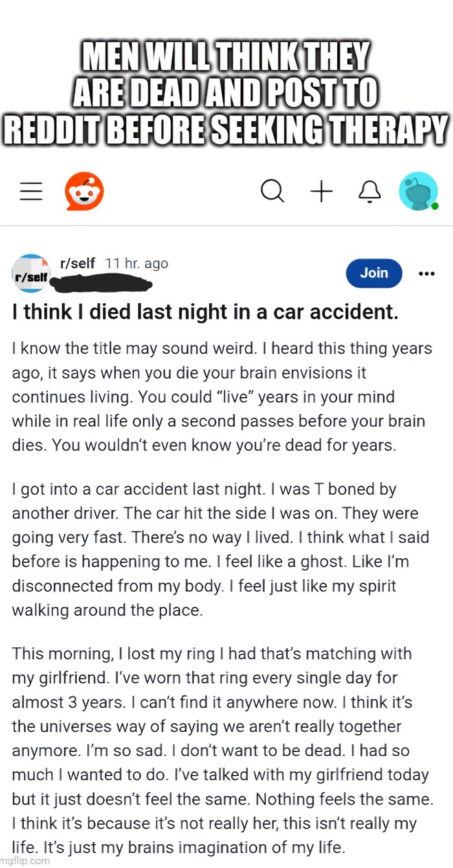This screenshot has width=453, height=868.
Task: Open the hamburger navigation menu
Action: 30,191
